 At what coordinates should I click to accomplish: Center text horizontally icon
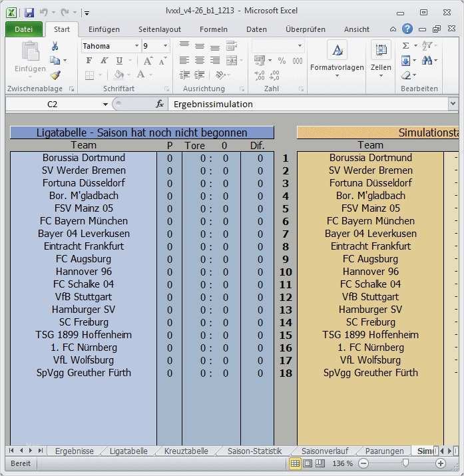click(199, 61)
